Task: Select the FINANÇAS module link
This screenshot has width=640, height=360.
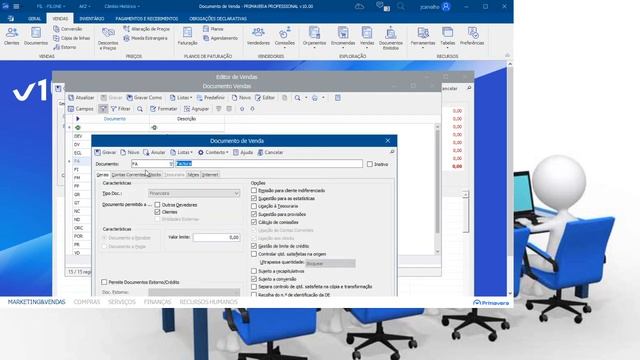Action: pos(157,302)
